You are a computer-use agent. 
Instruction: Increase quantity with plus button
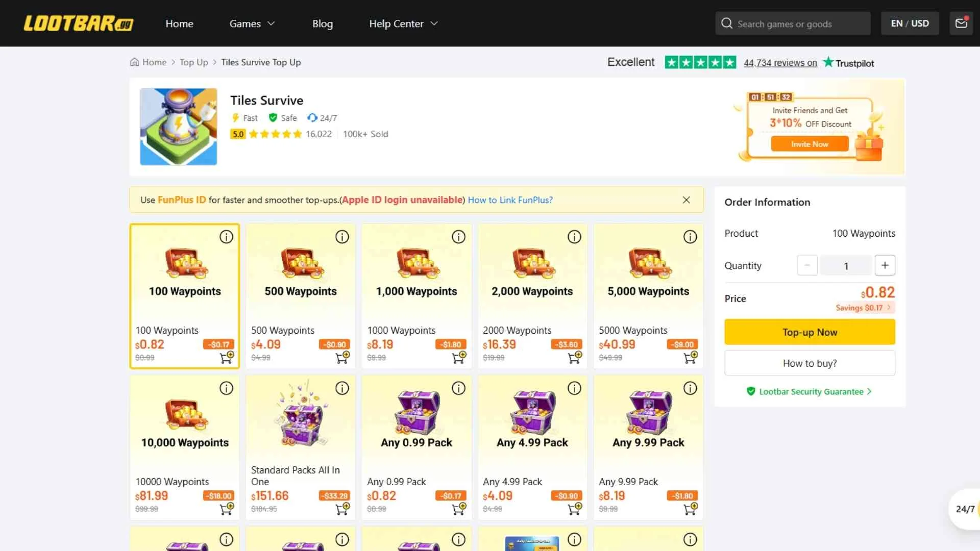click(885, 265)
